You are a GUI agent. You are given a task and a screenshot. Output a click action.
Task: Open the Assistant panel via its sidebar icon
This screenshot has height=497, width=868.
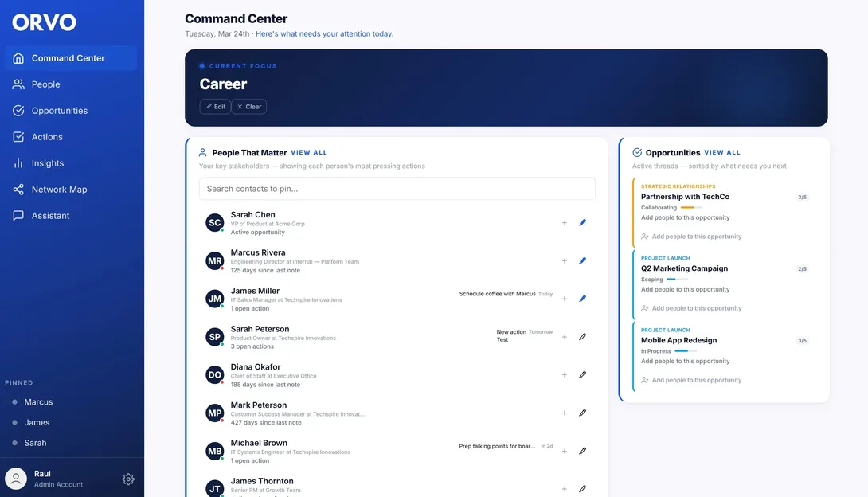17,214
